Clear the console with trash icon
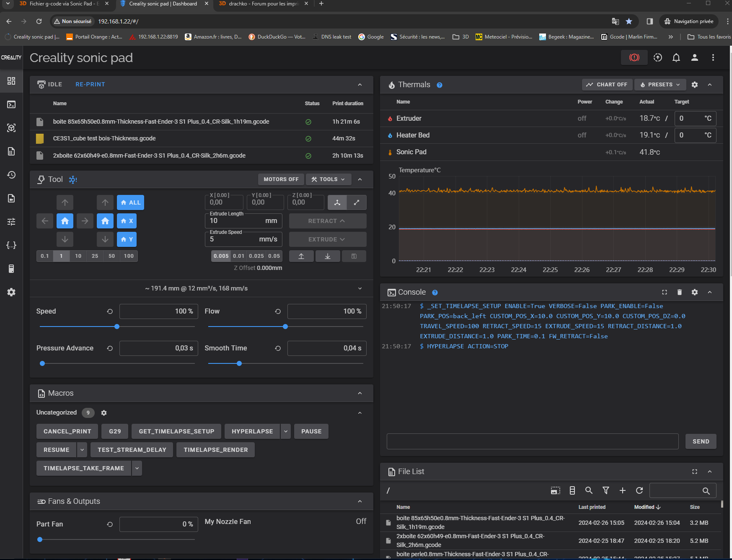732x560 pixels. point(679,292)
